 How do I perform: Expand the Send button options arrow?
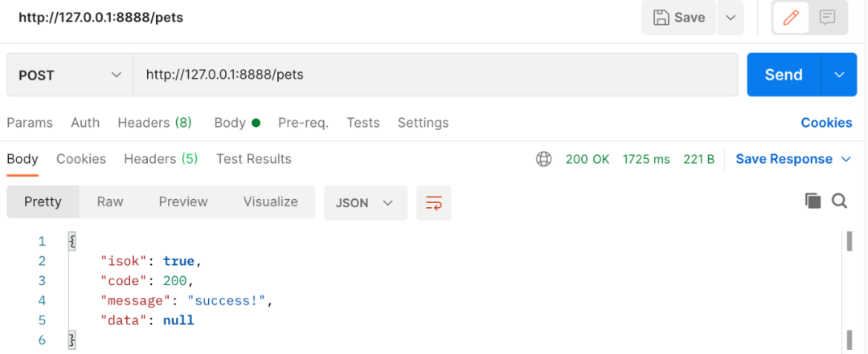839,75
